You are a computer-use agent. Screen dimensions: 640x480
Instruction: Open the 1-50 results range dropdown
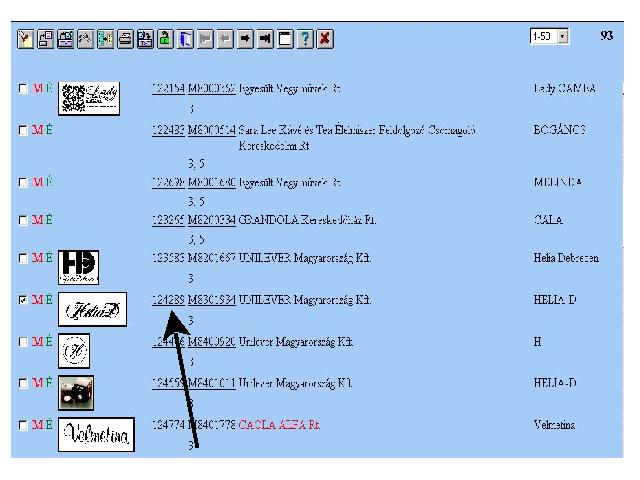(563, 36)
